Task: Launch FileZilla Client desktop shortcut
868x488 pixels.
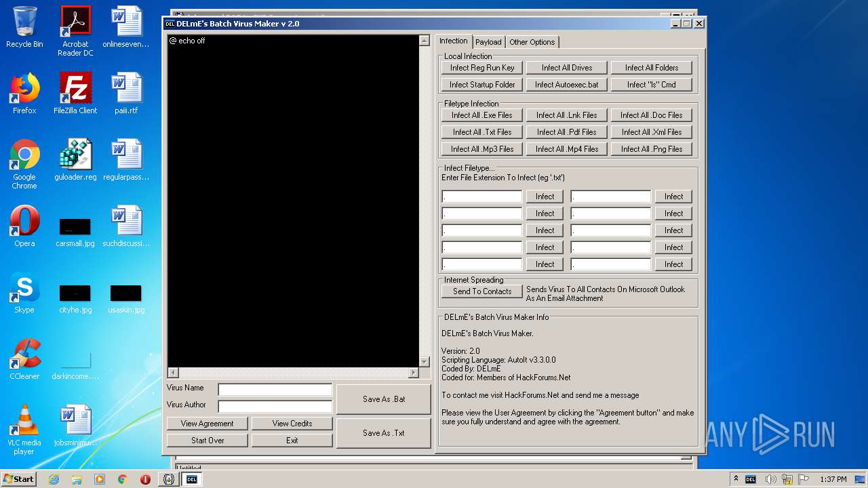Action: pos(75,94)
